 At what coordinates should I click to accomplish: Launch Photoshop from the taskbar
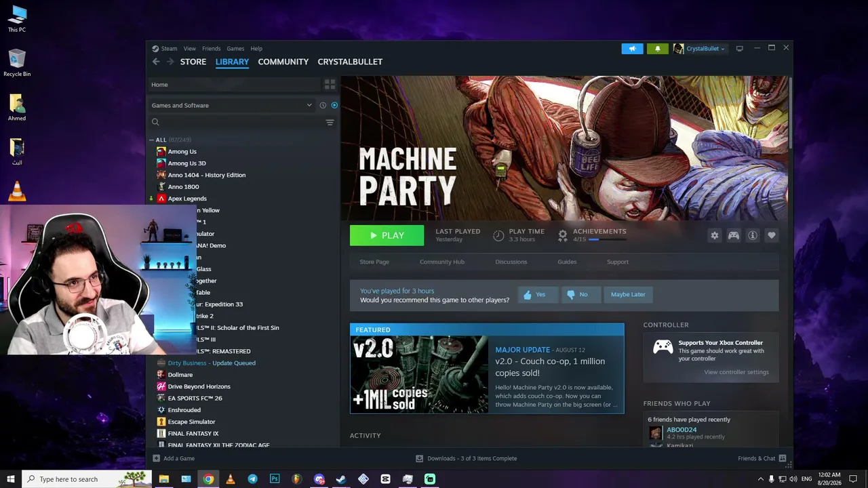tap(275, 479)
